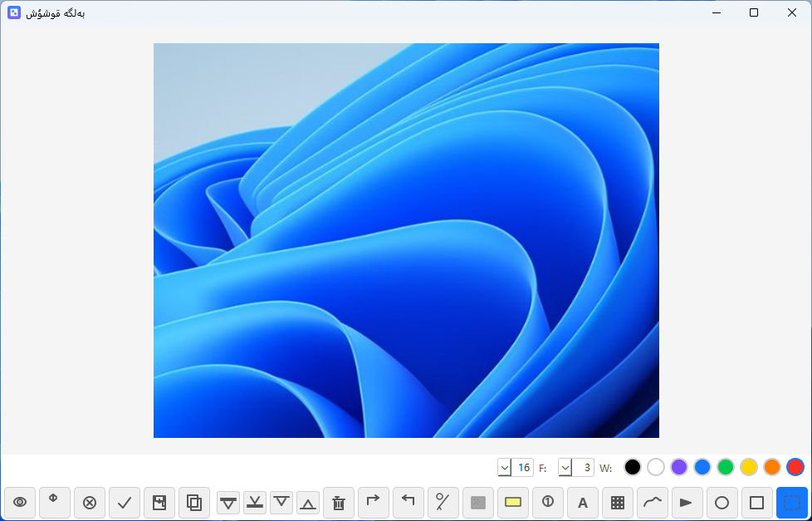Click the scissors cut tool
The height and width of the screenshot is (521, 812).
click(x=443, y=503)
